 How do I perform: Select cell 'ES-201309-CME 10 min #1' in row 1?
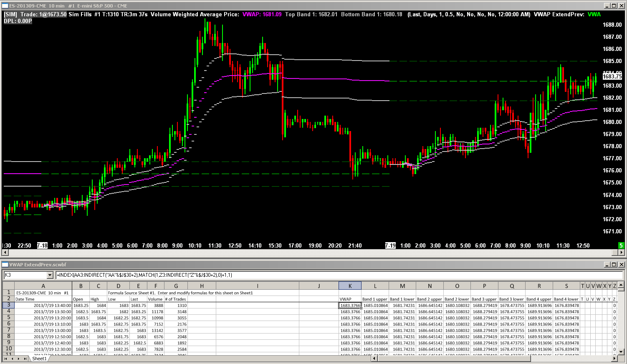click(43, 293)
